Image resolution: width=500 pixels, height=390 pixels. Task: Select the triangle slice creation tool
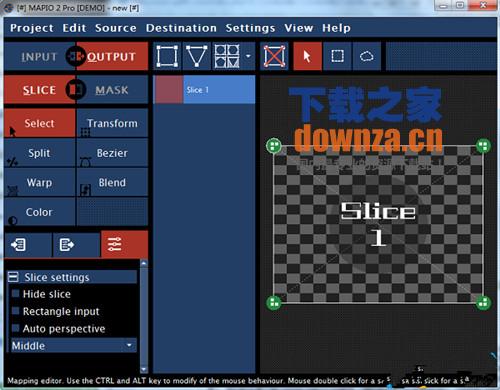197,56
